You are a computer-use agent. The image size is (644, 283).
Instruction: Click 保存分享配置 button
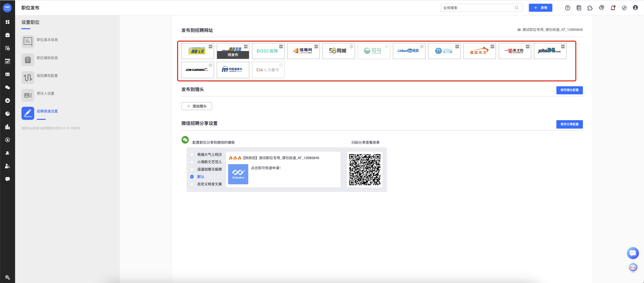569,124
